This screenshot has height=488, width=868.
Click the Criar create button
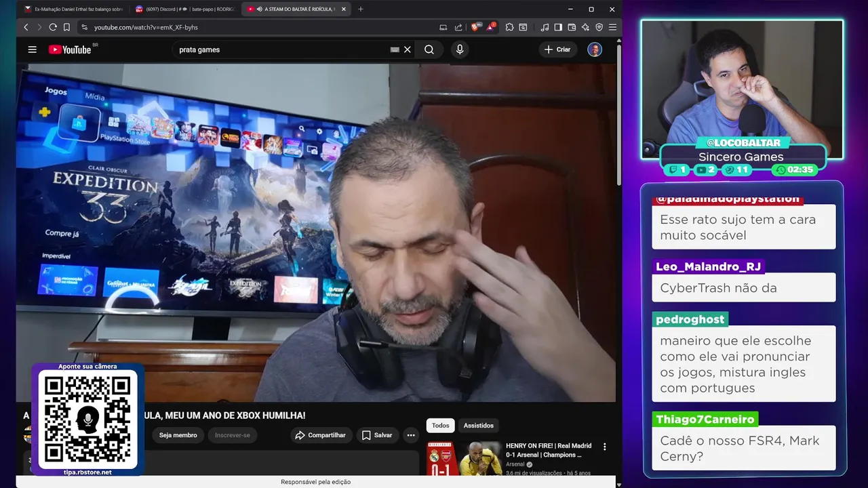tap(557, 49)
